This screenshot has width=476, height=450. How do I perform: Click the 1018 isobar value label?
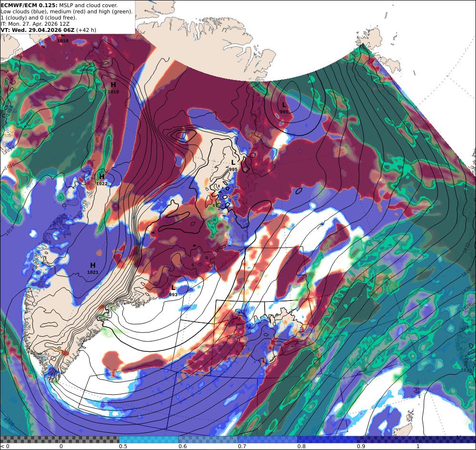click(x=10, y=231)
